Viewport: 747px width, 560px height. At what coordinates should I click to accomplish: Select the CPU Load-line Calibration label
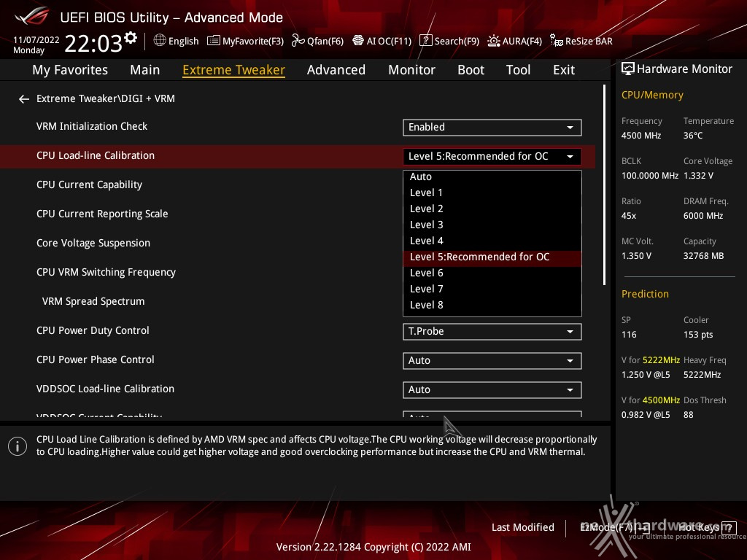96,156
